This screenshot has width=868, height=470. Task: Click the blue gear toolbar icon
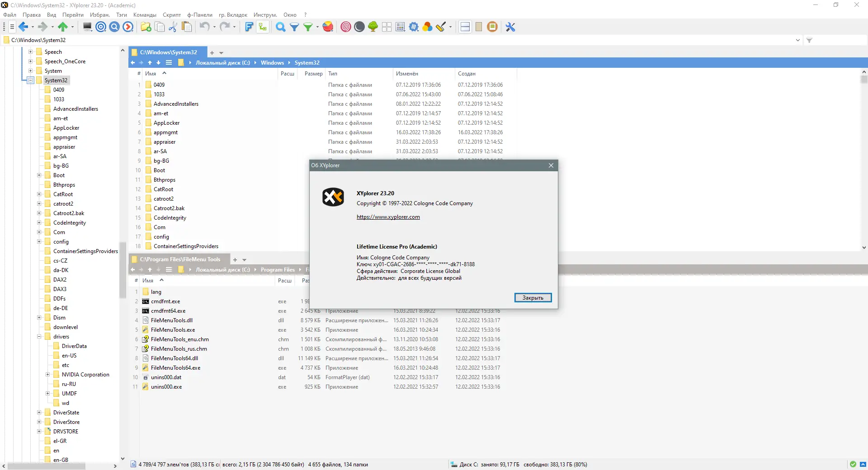[414, 27]
